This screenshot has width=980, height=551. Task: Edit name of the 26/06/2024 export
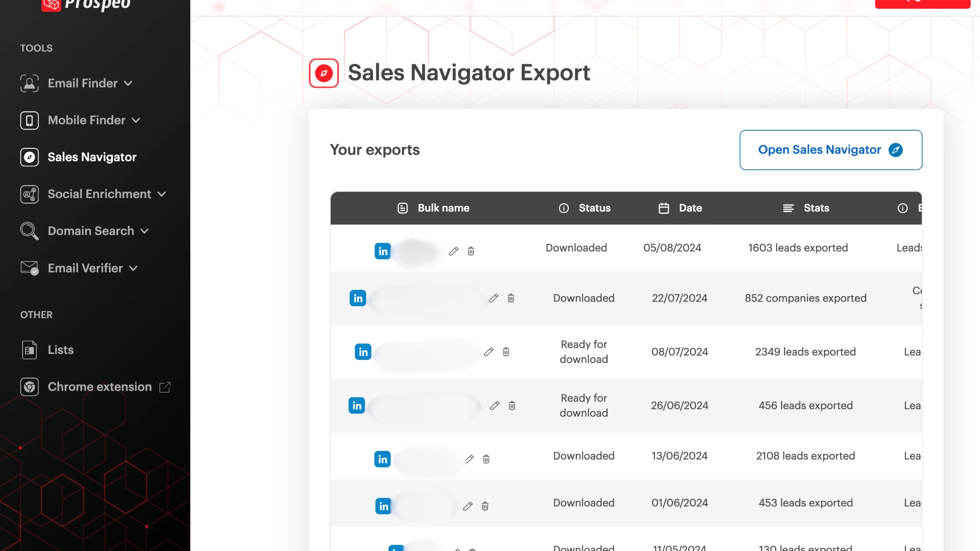pos(495,406)
